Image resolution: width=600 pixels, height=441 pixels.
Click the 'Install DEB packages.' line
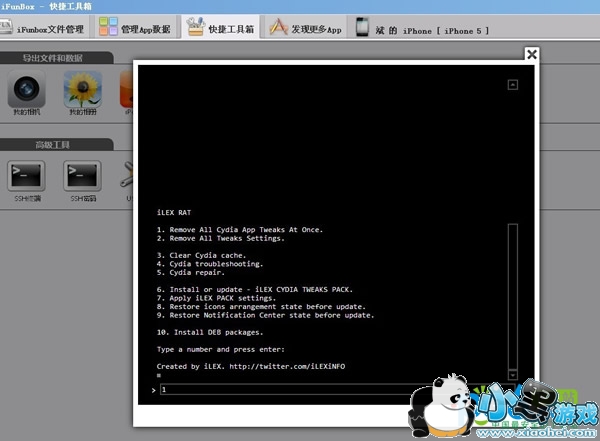[210, 332]
